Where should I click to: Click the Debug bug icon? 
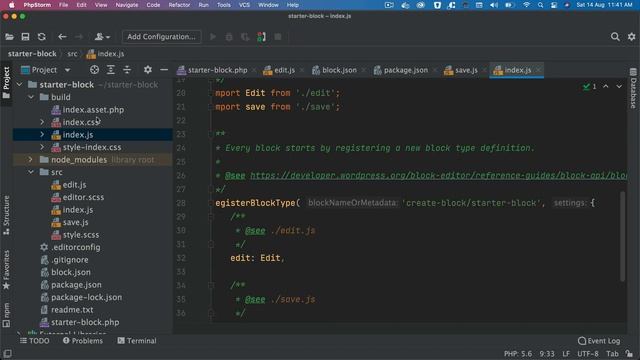[229, 37]
